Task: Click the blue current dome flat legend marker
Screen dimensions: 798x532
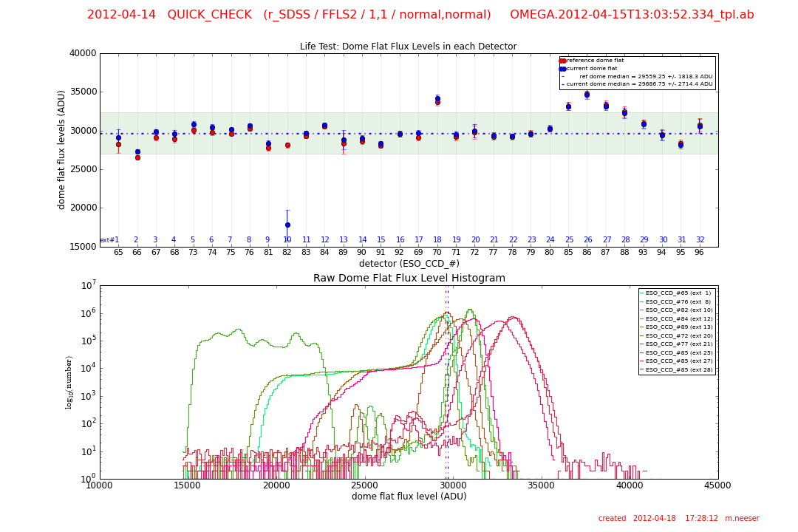Action: click(x=562, y=69)
